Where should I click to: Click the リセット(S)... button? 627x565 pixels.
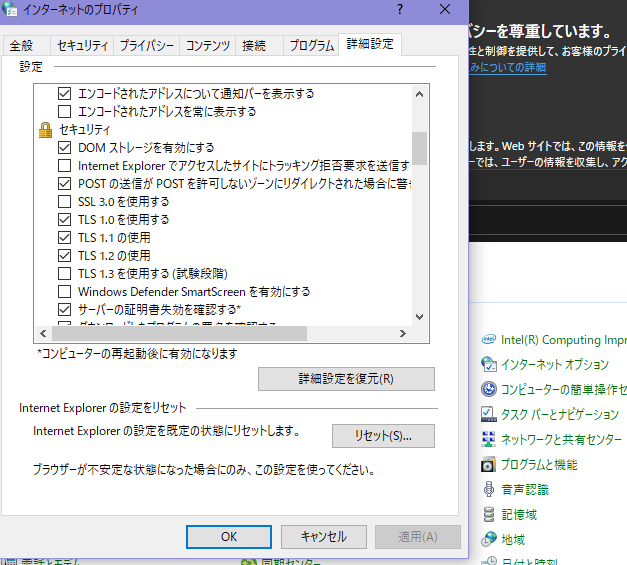pos(383,436)
